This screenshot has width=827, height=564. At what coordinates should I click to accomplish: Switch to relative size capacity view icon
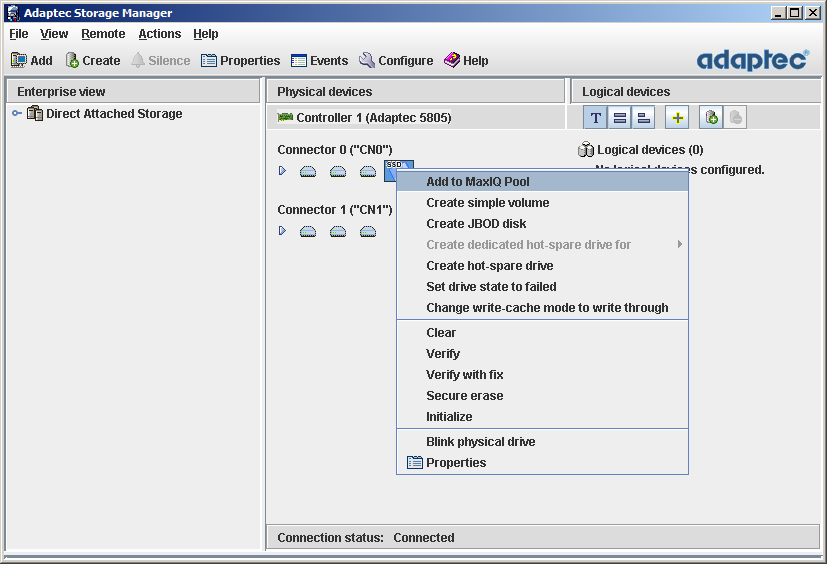(x=643, y=118)
